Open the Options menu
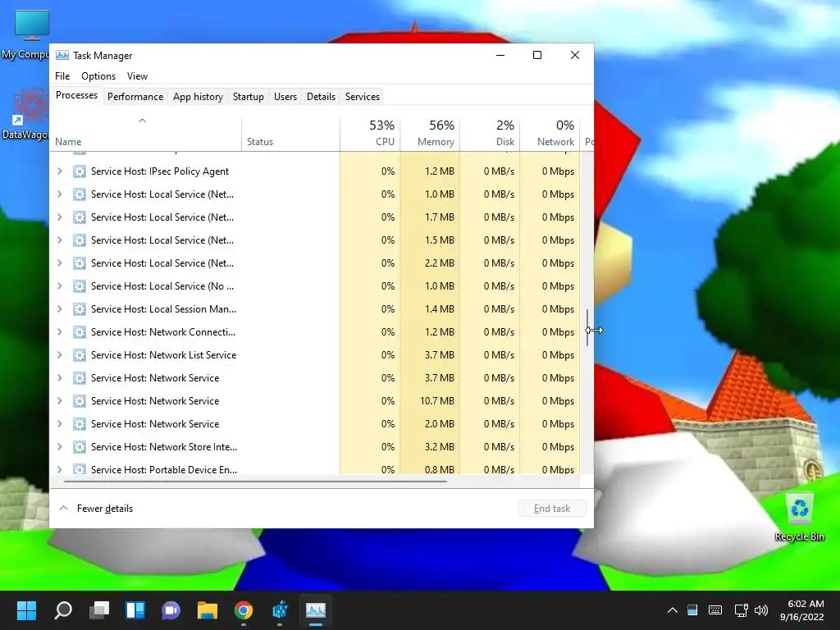The width and height of the screenshot is (840, 630). coord(98,76)
